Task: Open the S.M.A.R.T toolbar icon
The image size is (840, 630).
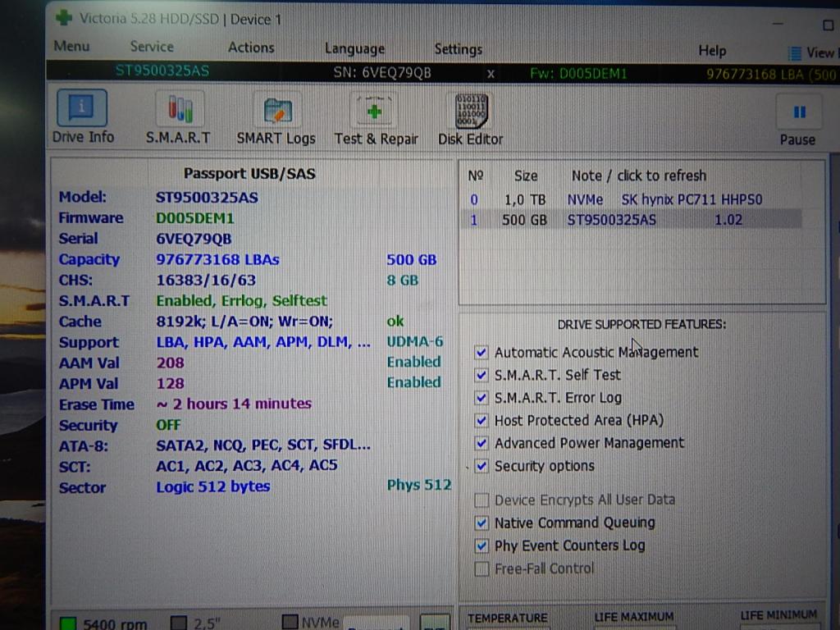Action: pyautogui.click(x=180, y=109)
